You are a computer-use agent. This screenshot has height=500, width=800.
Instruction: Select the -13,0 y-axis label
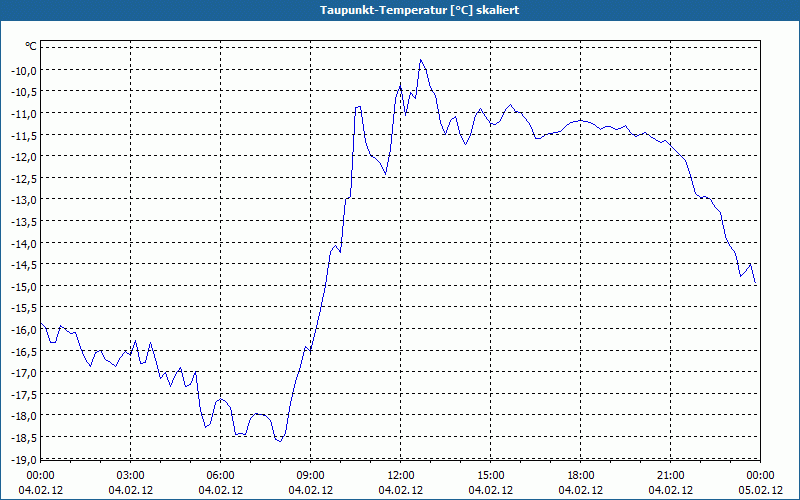point(23,199)
